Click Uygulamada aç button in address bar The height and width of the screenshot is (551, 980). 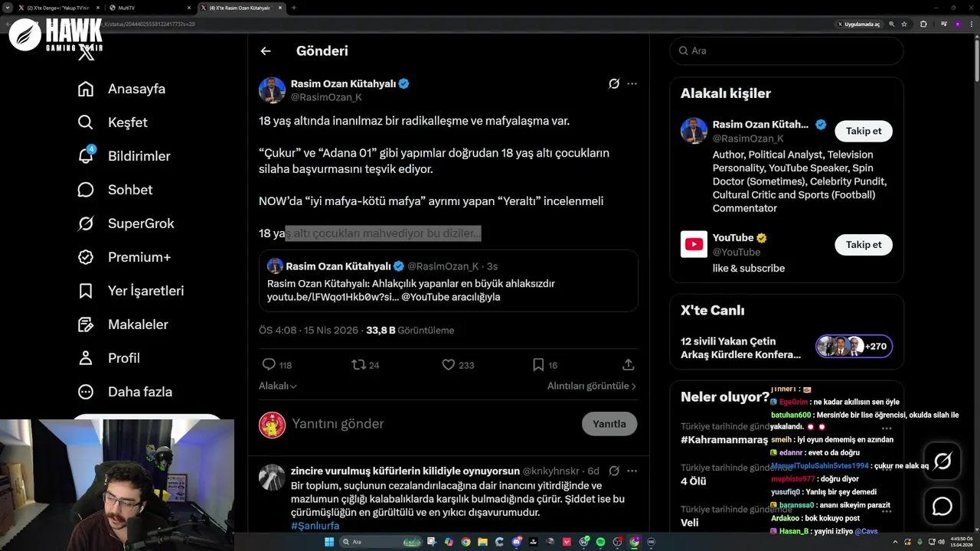coord(858,24)
